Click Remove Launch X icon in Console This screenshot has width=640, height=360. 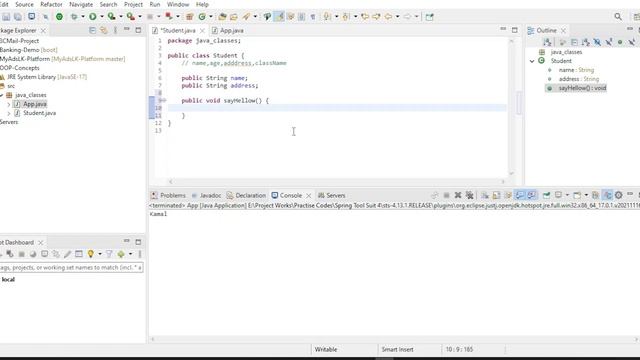click(x=458, y=195)
